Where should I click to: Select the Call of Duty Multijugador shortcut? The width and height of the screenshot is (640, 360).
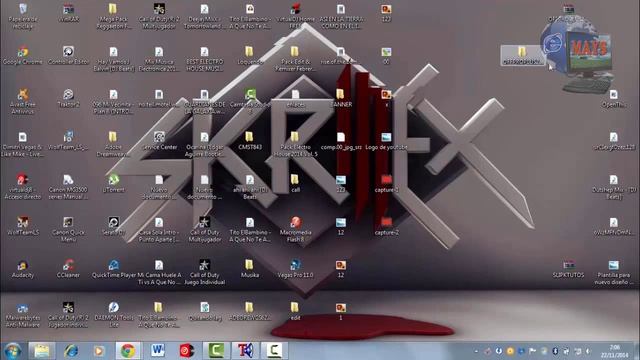(204, 229)
